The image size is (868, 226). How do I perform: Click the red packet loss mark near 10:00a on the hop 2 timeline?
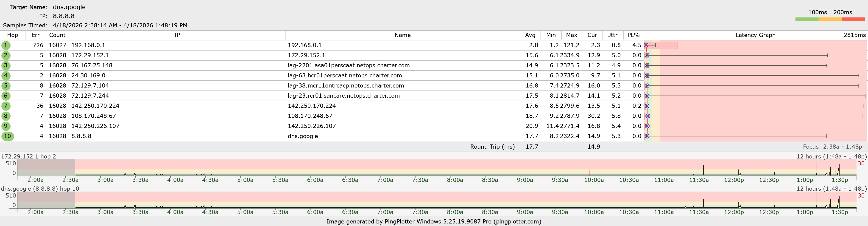(x=589, y=173)
